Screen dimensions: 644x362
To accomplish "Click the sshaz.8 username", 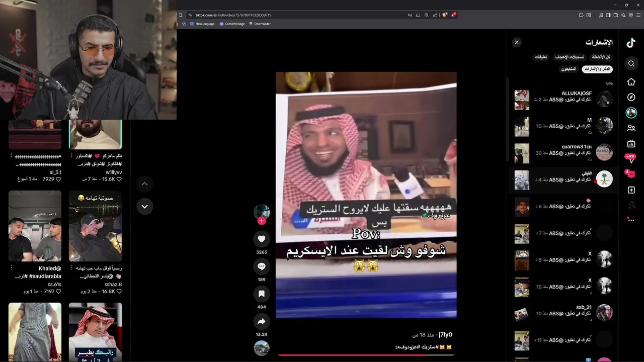I will 113,284.
